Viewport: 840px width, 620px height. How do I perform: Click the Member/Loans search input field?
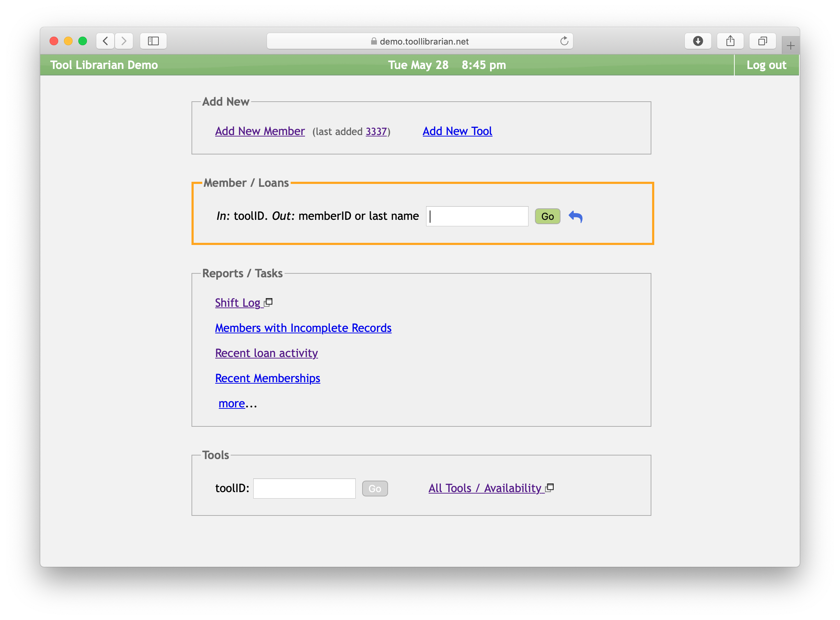(477, 216)
